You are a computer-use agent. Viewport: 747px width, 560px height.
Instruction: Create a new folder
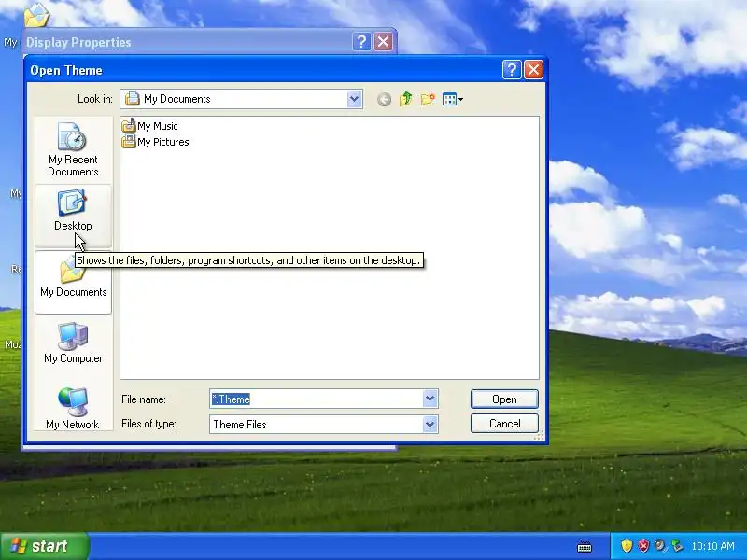tap(428, 99)
